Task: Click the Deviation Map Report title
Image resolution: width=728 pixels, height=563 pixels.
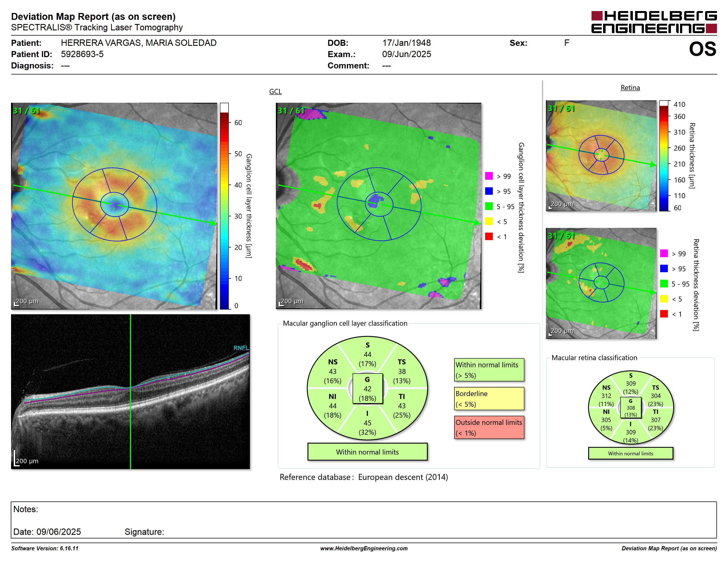Action: 93,16
